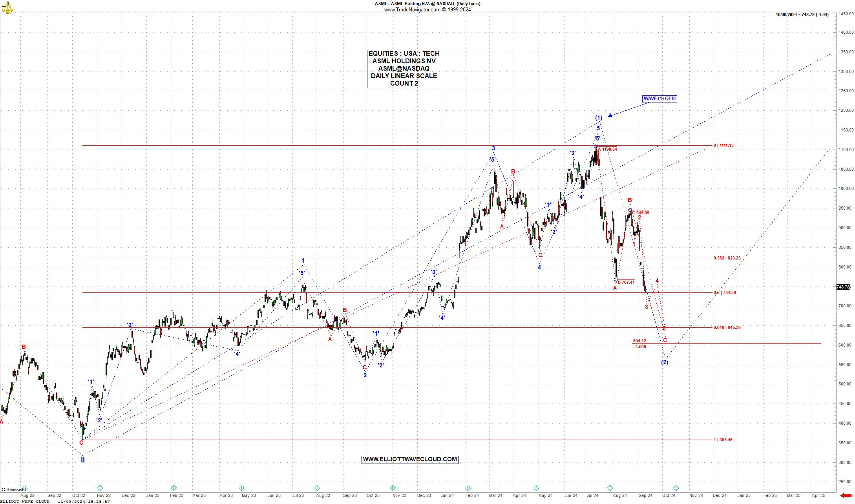The image size is (855, 504).
Task: Click the Jan-24 date axis label
Action: 447,495
